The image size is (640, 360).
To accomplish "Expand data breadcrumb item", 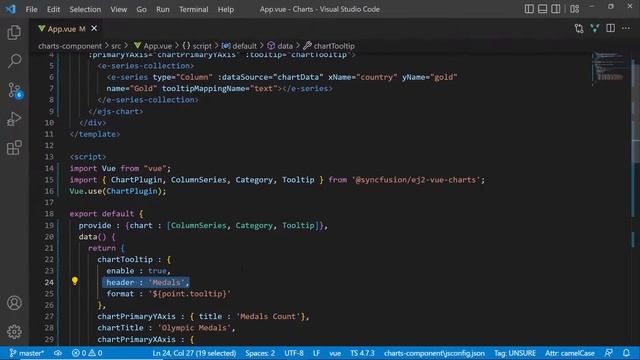I will pyautogui.click(x=280, y=46).
